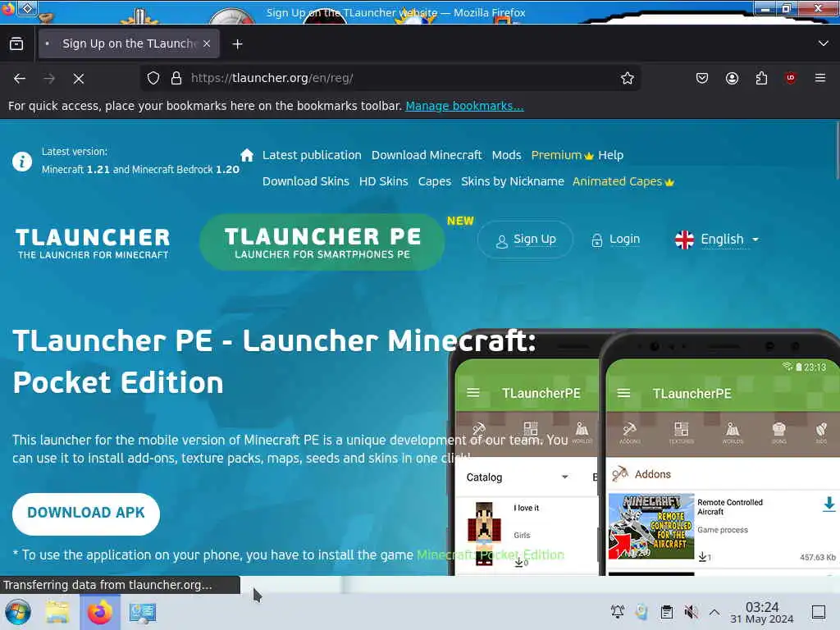Open the Download Minecraft menu item

(x=427, y=155)
